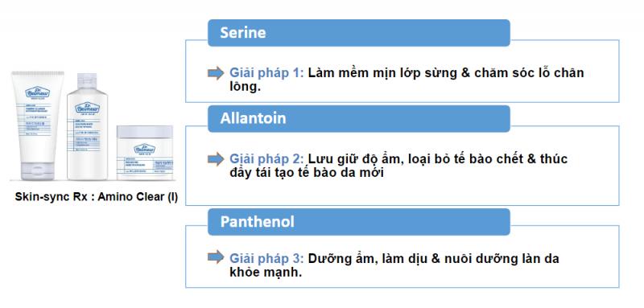Screen dimensions: 644x308
Task: Select the Dr. Belmeur foam cleanser tube
Action: pos(38,125)
